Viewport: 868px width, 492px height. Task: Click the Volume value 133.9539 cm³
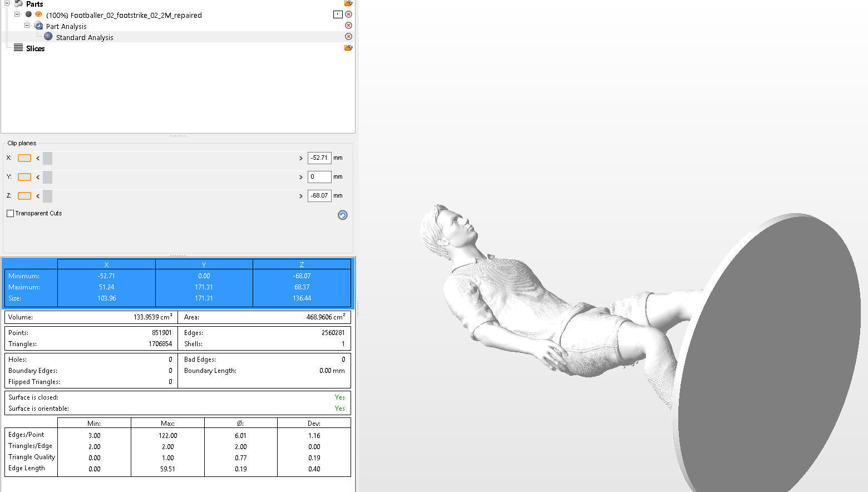(152, 317)
